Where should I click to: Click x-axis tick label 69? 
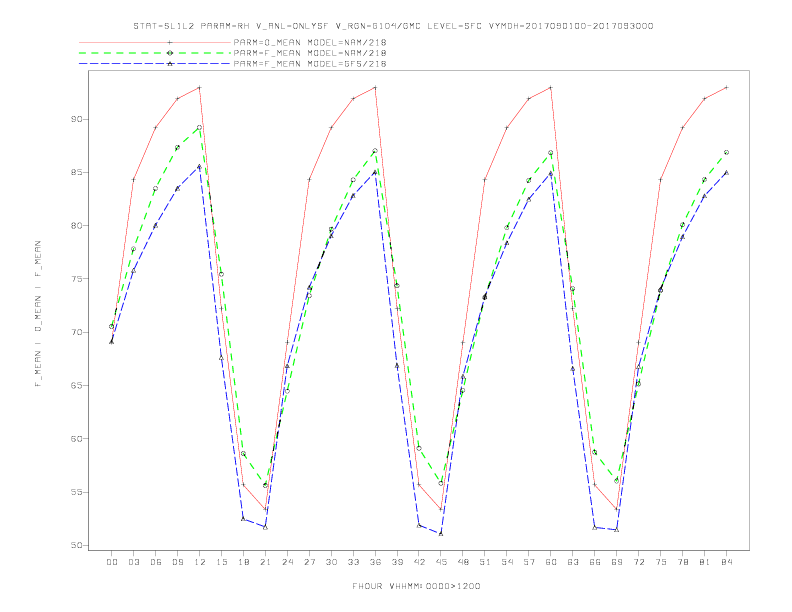point(617,562)
